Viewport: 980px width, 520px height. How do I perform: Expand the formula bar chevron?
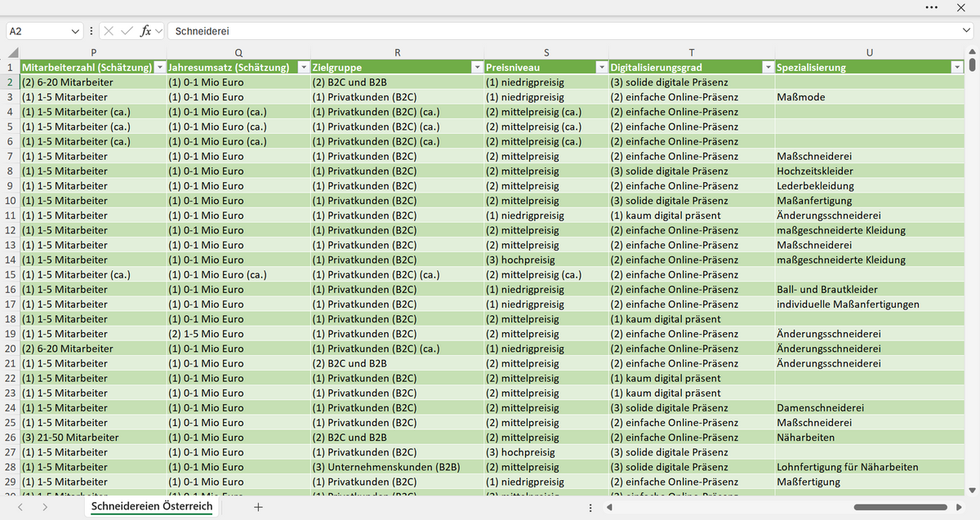(x=967, y=31)
